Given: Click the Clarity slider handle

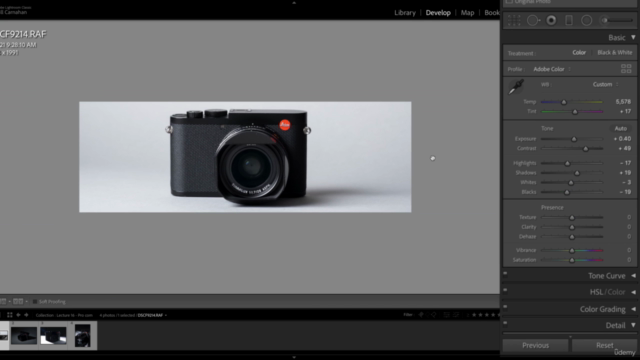Looking at the screenshot, I should coord(572,227).
